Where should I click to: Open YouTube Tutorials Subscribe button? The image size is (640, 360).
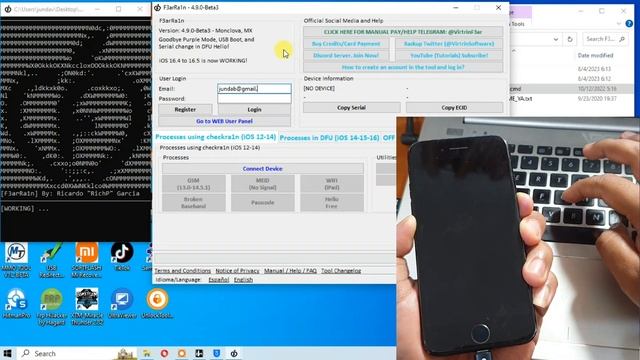pos(449,56)
